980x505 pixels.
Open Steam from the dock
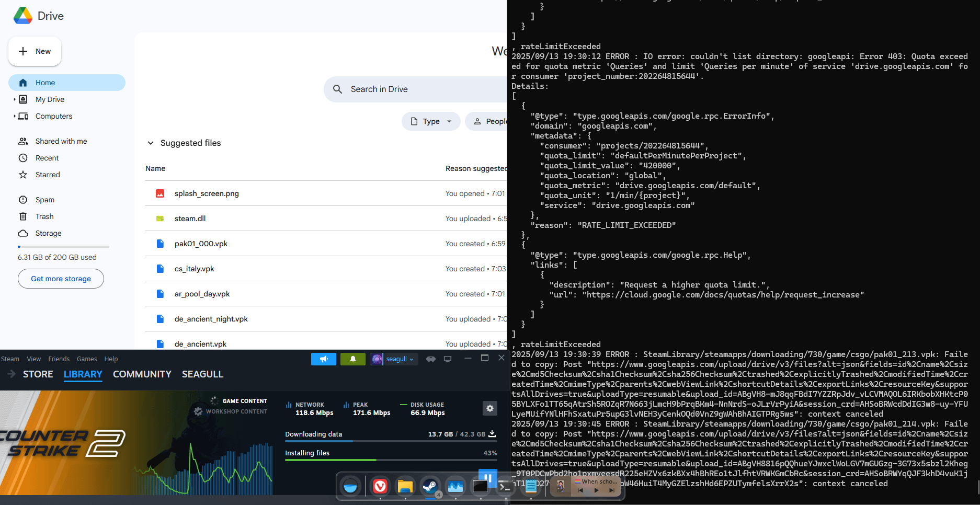coord(430,487)
